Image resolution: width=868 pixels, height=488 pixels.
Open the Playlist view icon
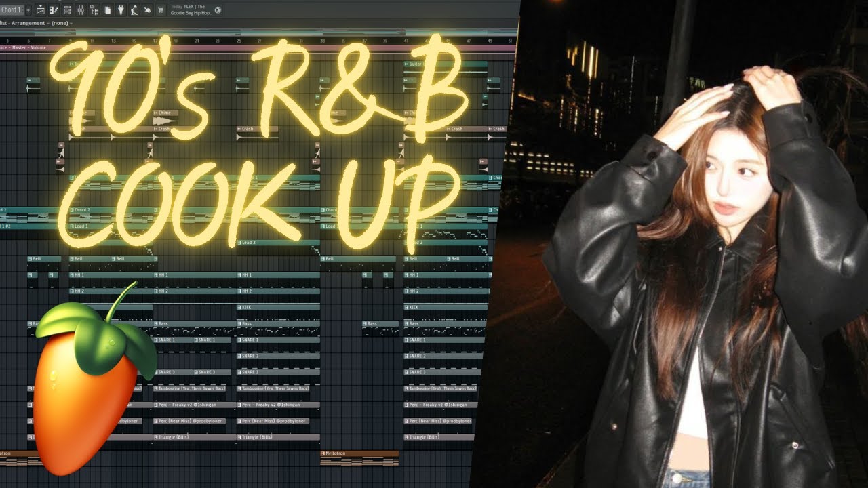tap(41, 10)
